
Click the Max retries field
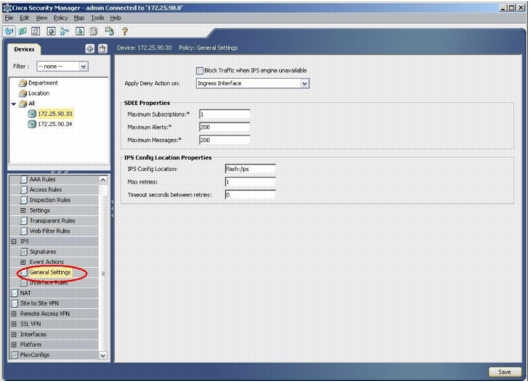[x=250, y=182]
